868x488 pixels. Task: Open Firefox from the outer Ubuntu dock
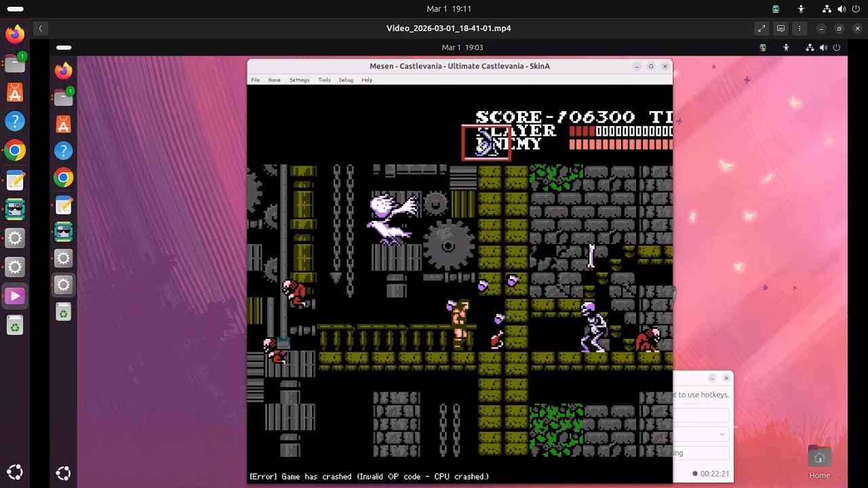click(x=15, y=33)
